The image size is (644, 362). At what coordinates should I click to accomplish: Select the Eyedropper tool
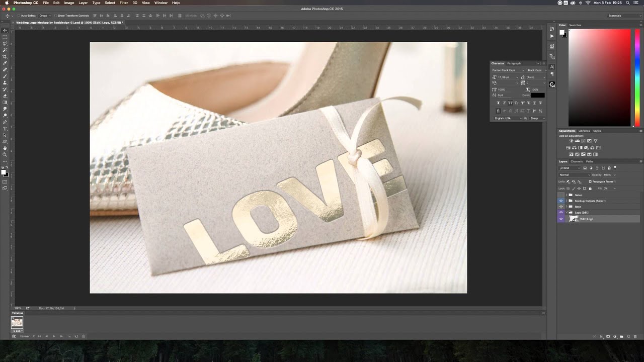[x=5, y=63]
